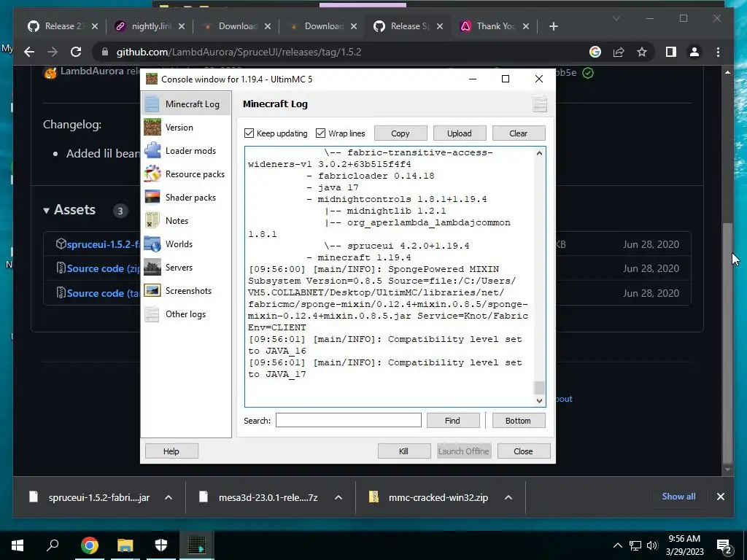This screenshot has height=560, width=747.
Task: Click the Windows Start button
Action: [18, 545]
